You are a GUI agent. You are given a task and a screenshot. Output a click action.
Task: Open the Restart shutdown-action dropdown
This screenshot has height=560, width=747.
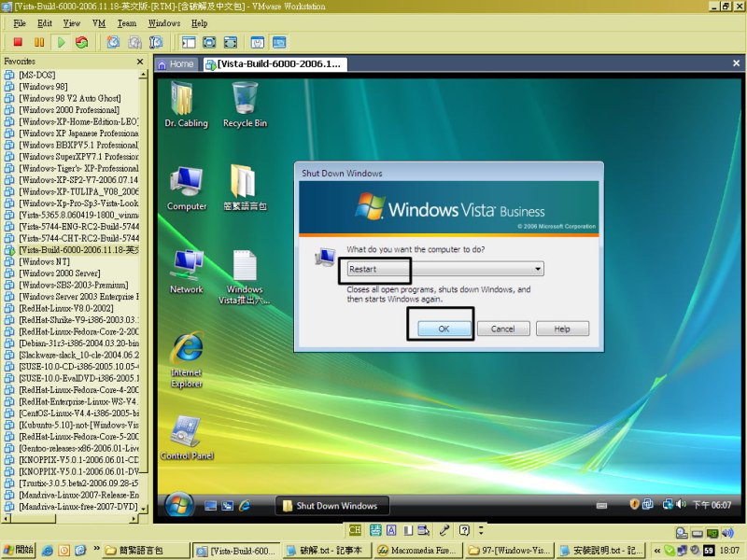445,269
